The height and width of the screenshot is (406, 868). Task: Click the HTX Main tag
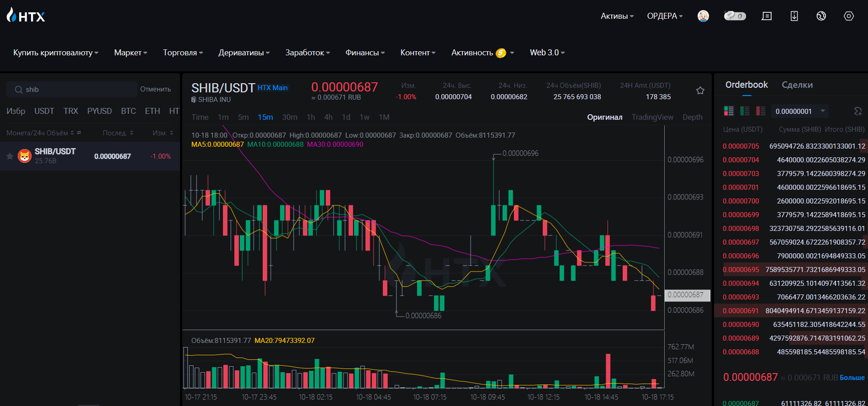point(273,88)
